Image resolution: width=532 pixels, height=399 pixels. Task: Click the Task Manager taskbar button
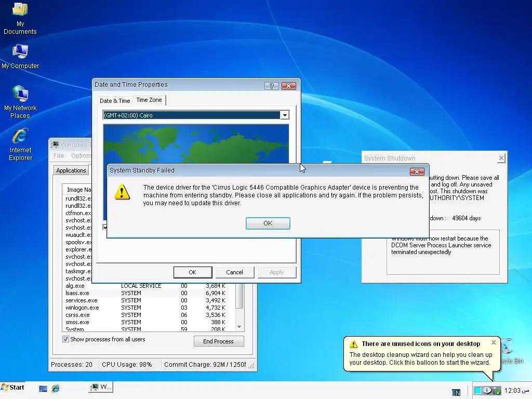[x=101, y=387]
